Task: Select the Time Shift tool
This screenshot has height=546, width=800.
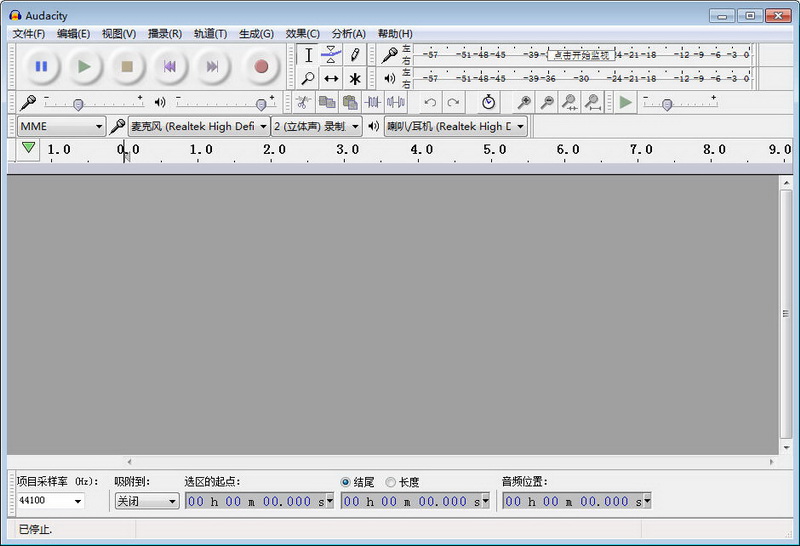Action: coord(331,79)
